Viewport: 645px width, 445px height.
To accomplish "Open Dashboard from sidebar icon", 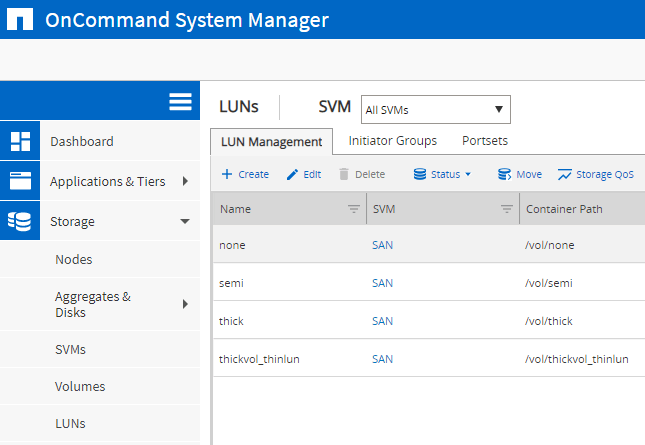I will pos(20,141).
